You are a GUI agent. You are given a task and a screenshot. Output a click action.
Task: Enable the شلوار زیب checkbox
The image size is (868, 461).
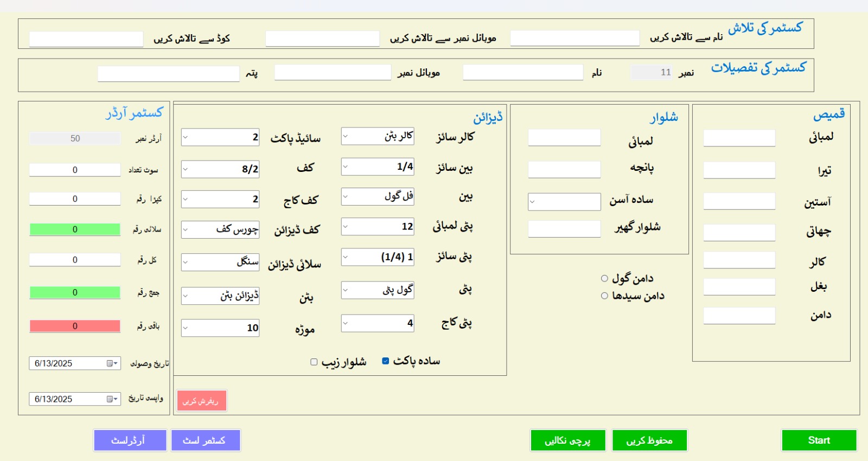(x=314, y=362)
